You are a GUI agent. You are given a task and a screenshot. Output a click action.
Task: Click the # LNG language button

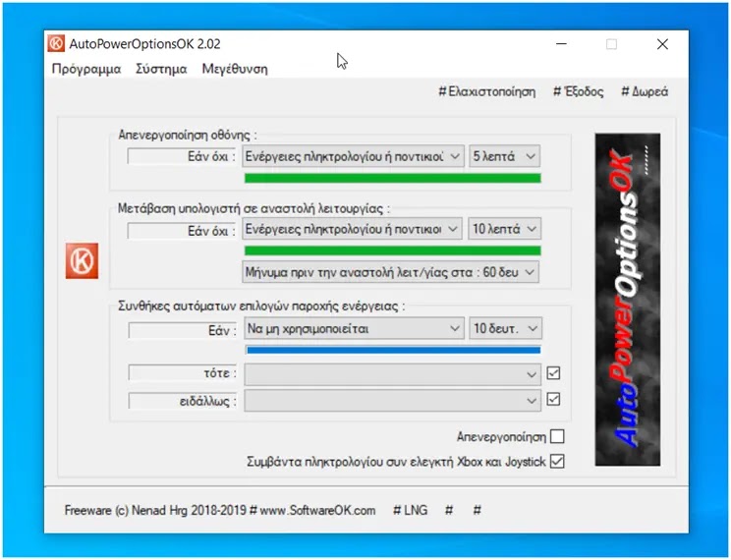pos(411,510)
